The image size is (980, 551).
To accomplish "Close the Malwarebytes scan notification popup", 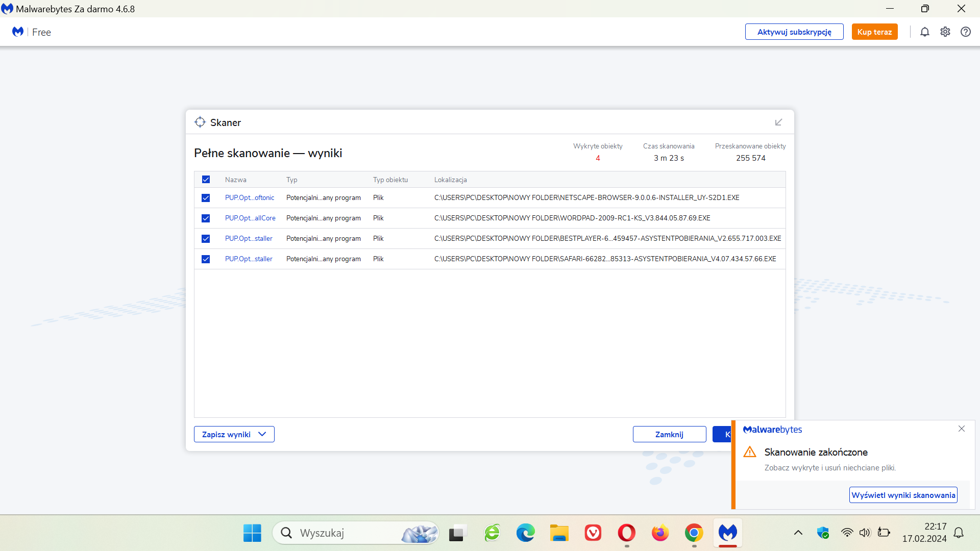I will [x=962, y=429].
